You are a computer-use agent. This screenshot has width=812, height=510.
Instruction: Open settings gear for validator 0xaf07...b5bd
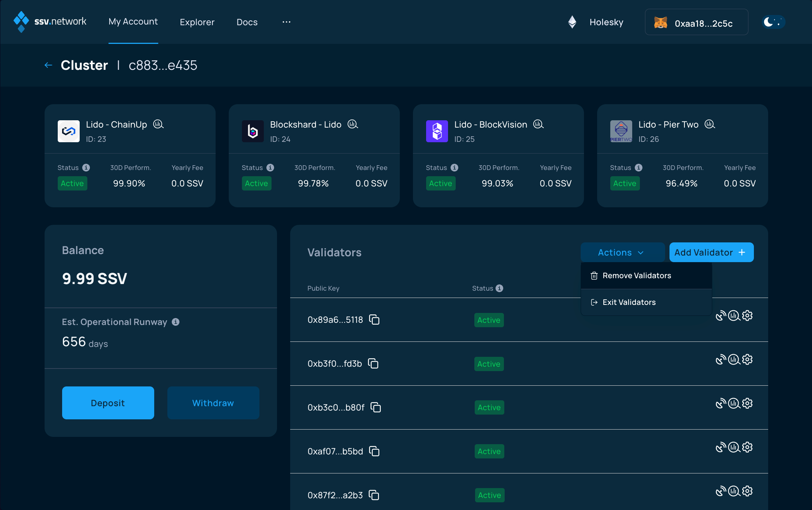tap(747, 447)
